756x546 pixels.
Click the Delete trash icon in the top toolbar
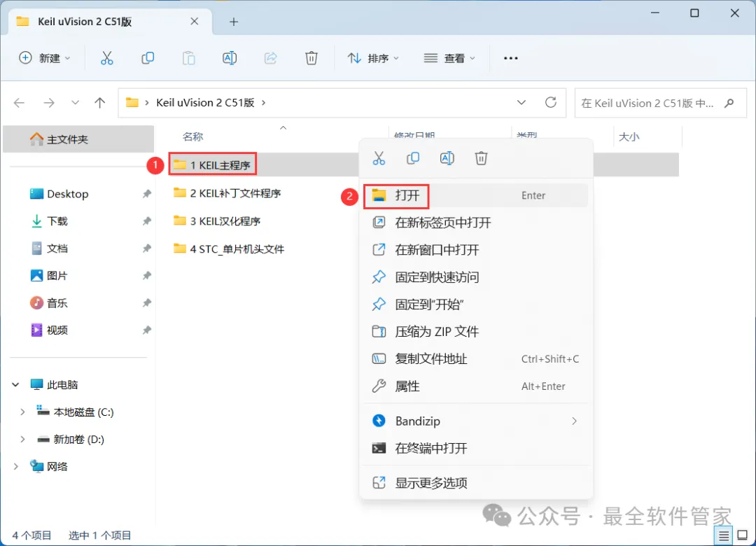click(311, 58)
